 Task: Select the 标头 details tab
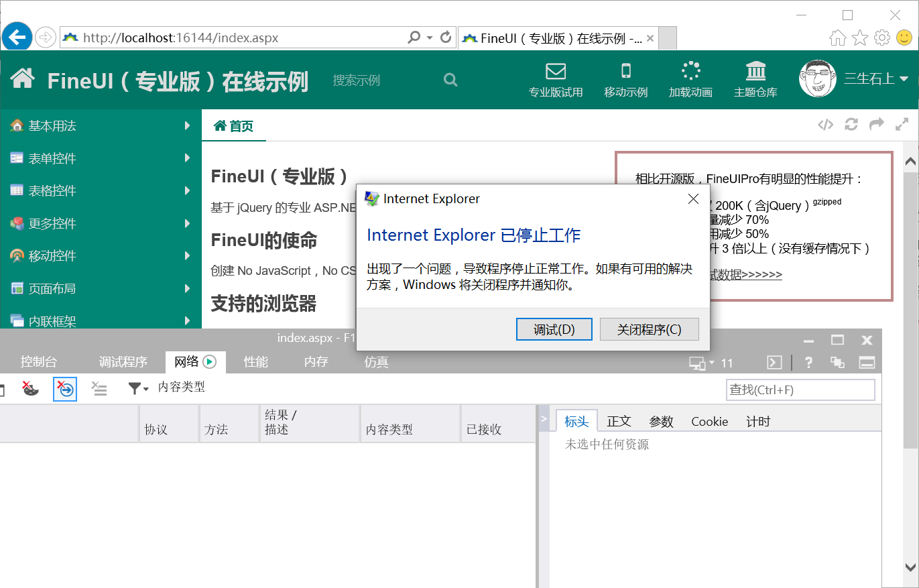576,421
